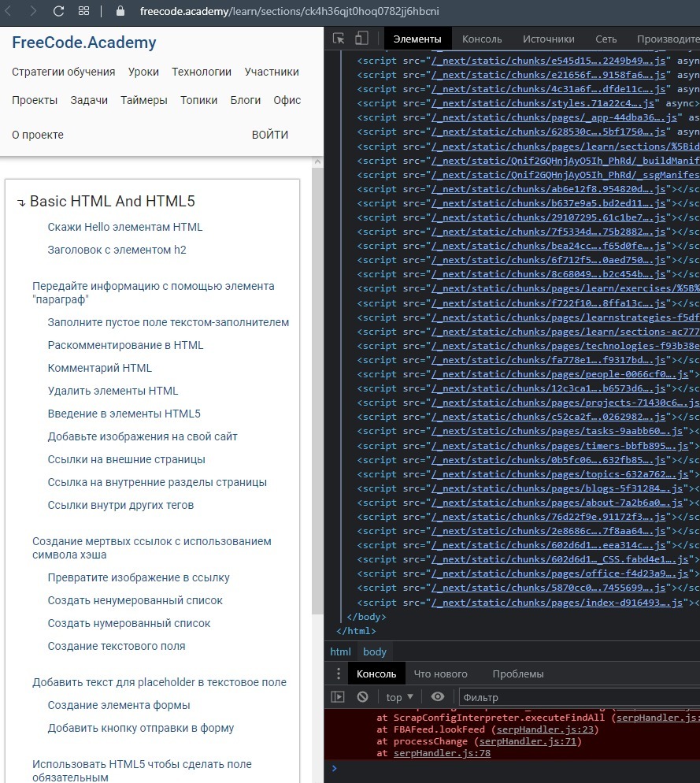Toggle the device toolbar emulation mode
Image resolution: width=700 pixels, height=783 pixels.
(361, 39)
